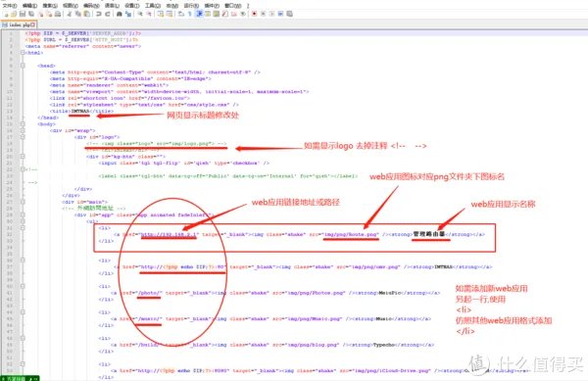The image size is (588, 381).
Task: Click the /photo/ href value
Action: pos(150,293)
